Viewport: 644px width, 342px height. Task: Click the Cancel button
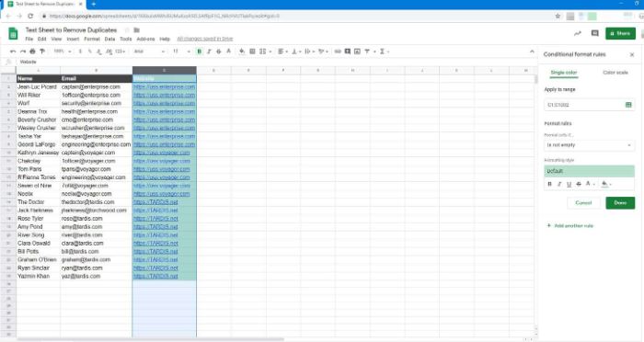(583, 203)
